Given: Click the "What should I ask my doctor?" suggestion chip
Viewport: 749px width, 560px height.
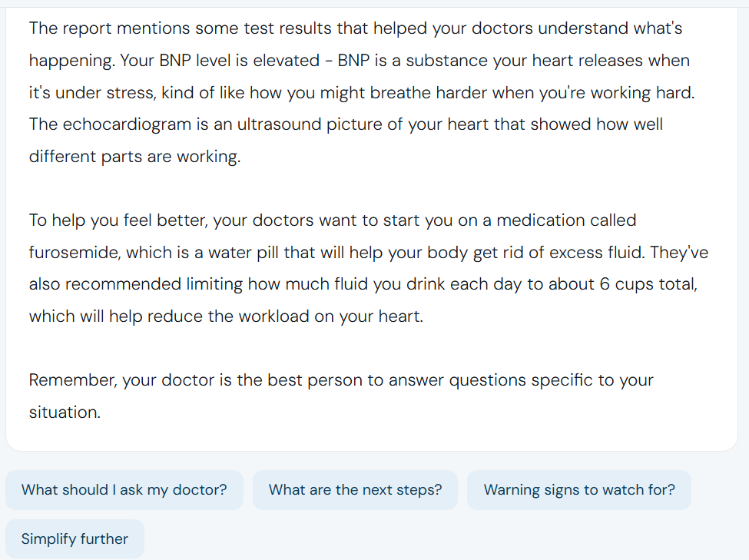Looking at the screenshot, I should pos(124,489).
